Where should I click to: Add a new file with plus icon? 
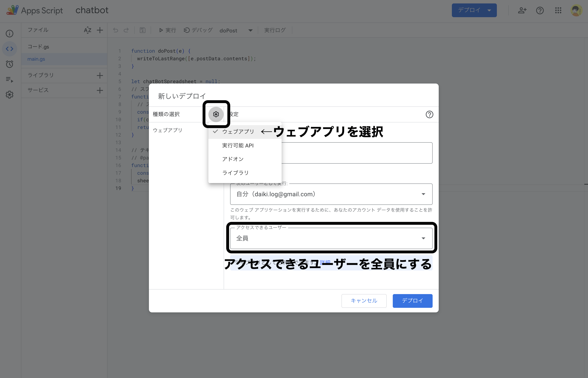tap(100, 30)
